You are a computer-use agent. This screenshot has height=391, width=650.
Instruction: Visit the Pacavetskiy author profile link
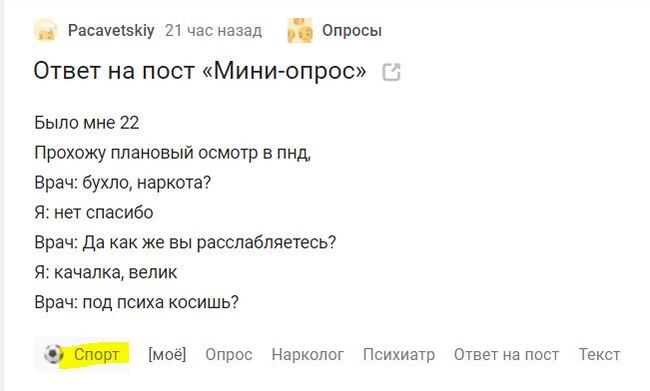111,30
